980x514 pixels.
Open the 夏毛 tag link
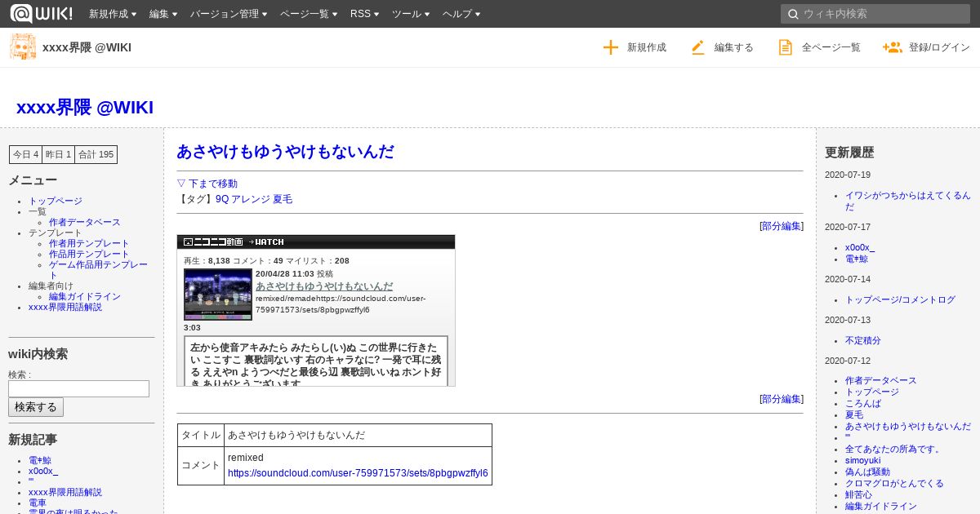283,199
